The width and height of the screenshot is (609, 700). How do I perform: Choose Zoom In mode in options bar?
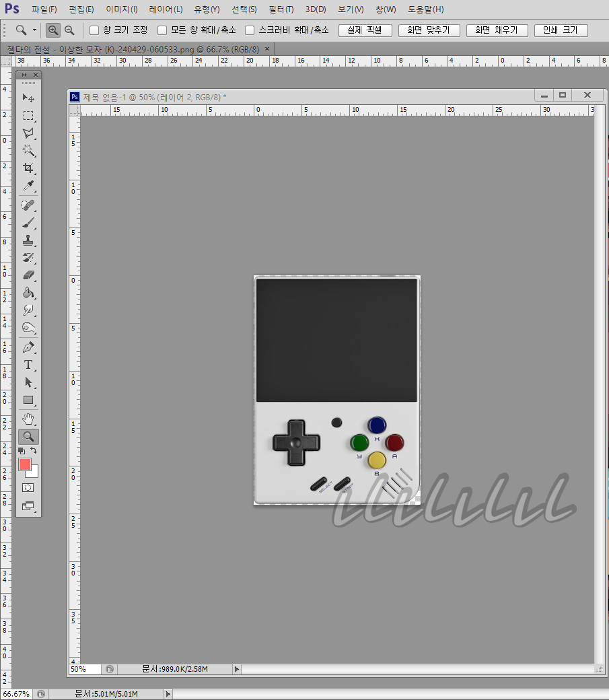click(53, 30)
